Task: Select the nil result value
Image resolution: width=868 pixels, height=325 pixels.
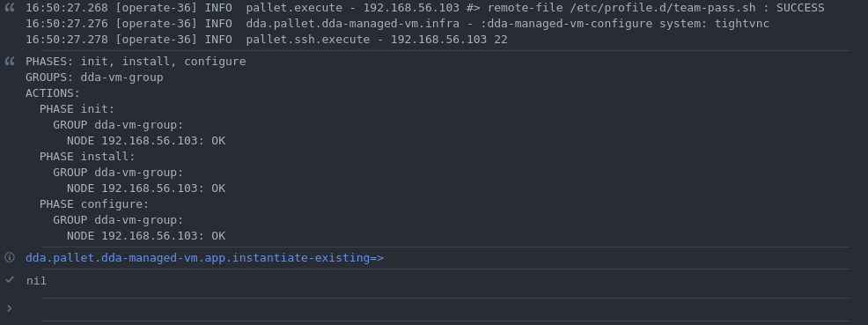Action: 37,281
